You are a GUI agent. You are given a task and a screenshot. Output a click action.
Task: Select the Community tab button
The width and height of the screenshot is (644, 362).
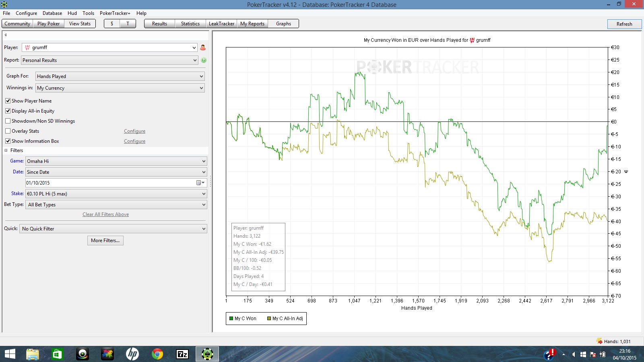click(17, 24)
